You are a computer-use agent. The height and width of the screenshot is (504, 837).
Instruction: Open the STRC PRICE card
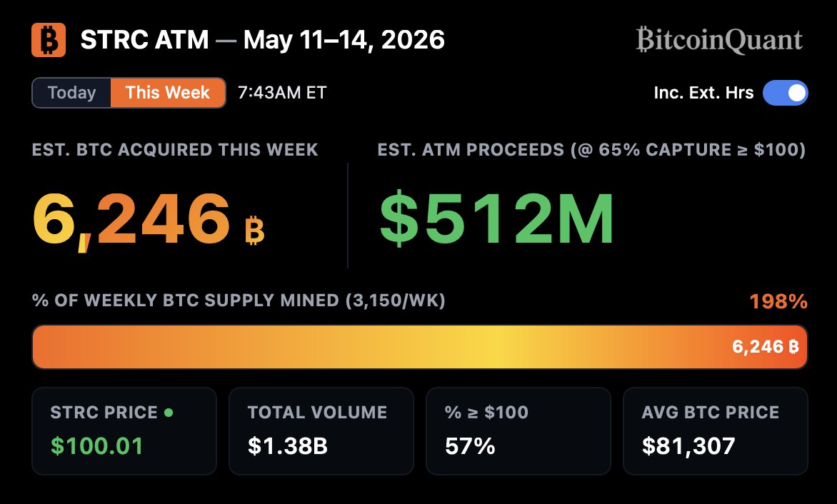(124, 431)
